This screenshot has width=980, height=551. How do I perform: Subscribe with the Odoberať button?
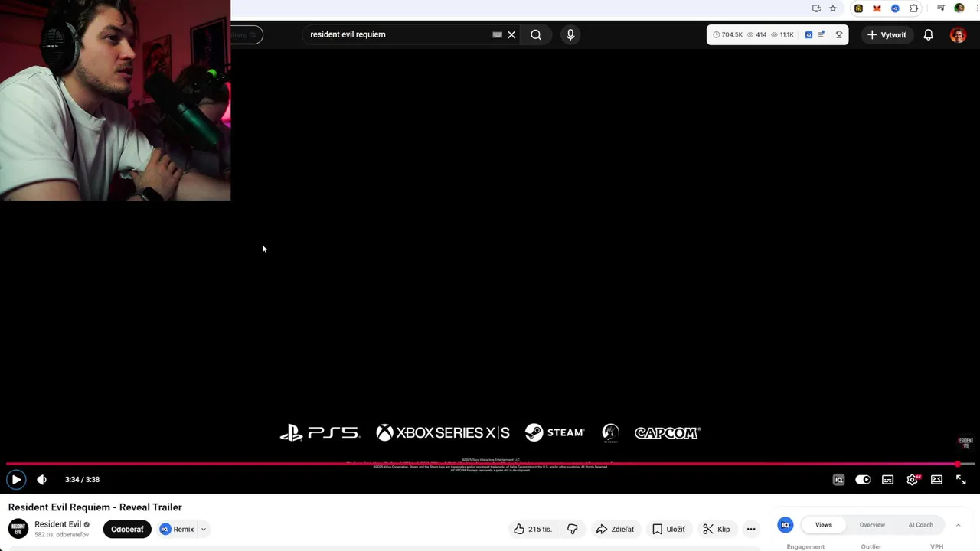click(x=127, y=529)
